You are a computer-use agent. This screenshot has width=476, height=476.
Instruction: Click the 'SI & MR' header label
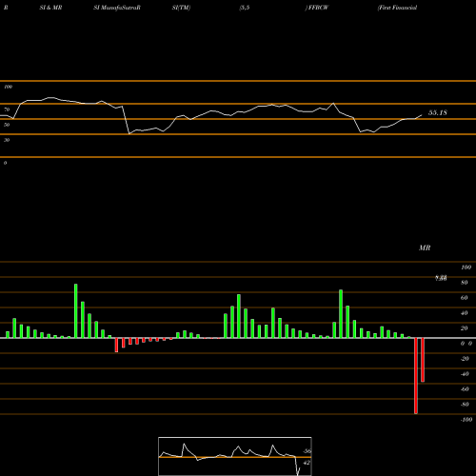pyautogui.click(x=50, y=8)
